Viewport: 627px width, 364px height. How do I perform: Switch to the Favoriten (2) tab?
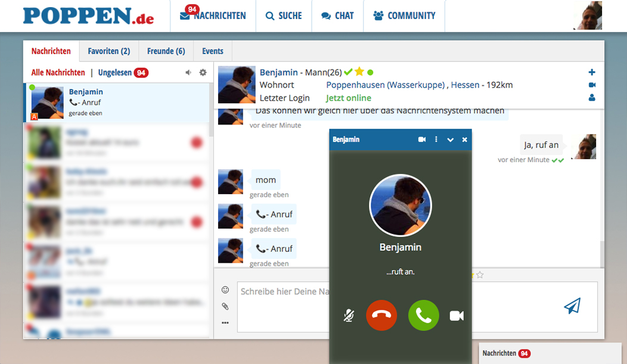point(108,51)
